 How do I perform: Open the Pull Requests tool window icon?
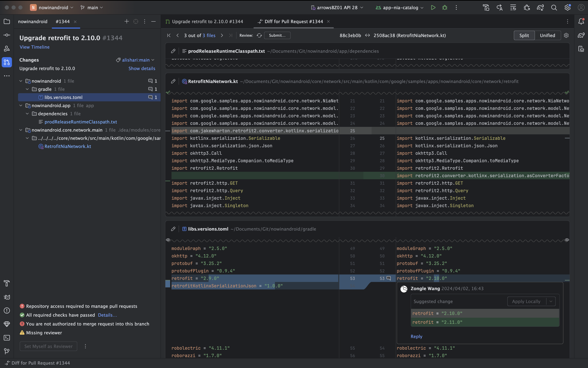(x=7, y=62)
